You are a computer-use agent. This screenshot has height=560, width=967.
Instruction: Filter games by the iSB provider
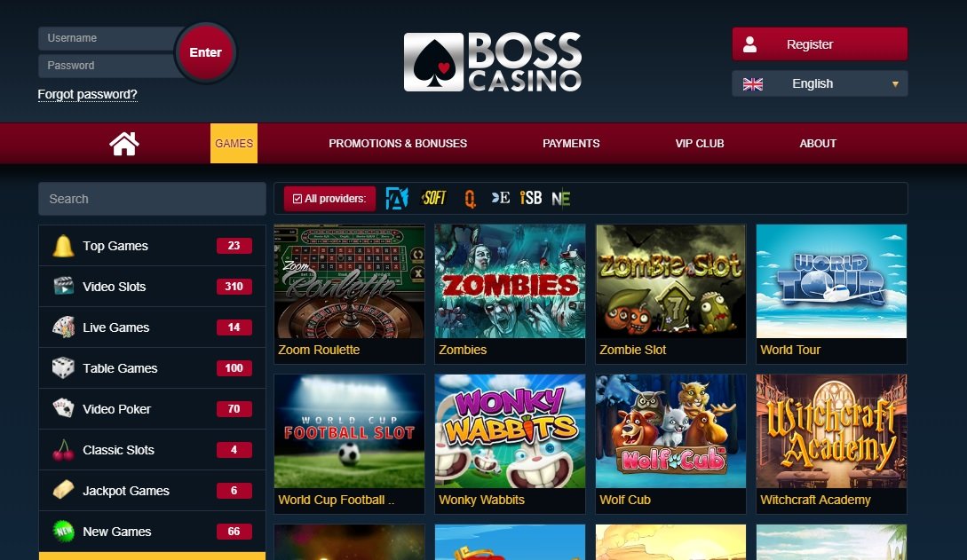pyautogui.click(x=530, y=198)
